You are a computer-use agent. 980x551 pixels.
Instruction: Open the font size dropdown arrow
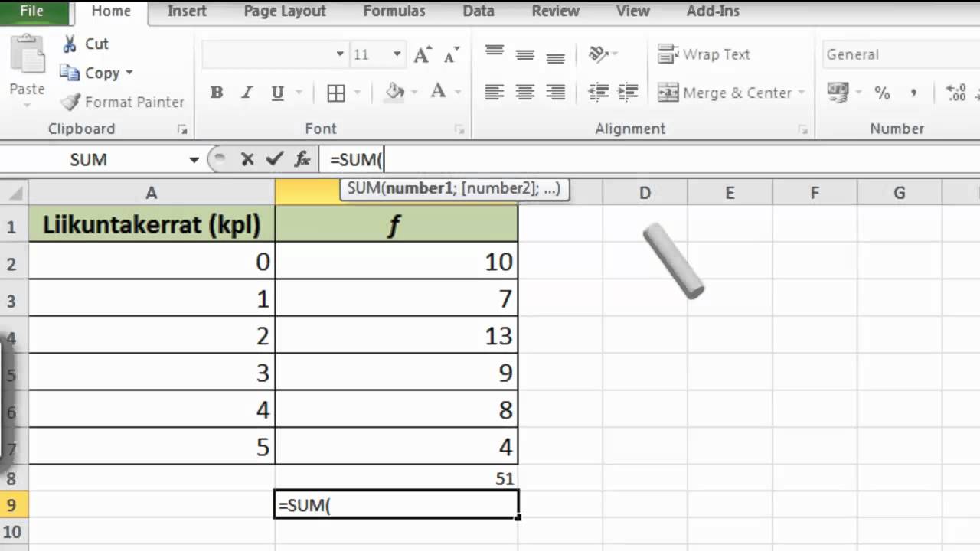tap(397, 54)
